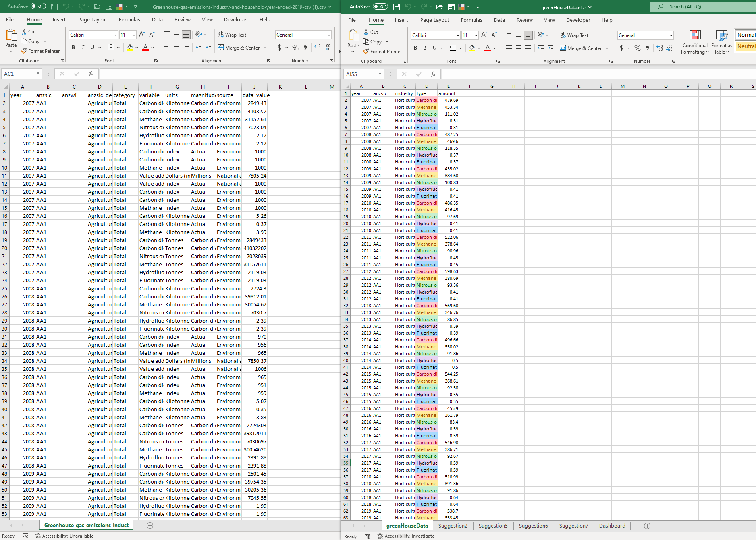This screenshot has width=756, height=540.
Task: Click Format Painter in the left Excel window
Action: 40,51
